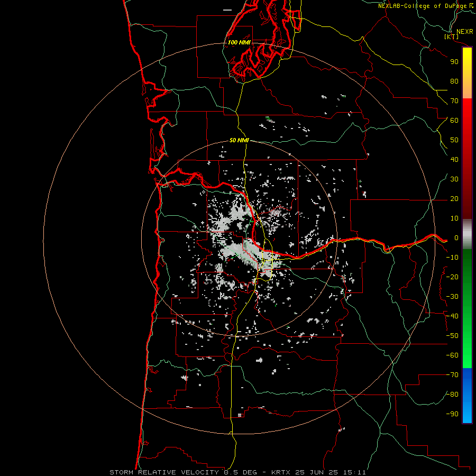Screen dimensions: 476x476
Task: Select the 80 knot scale label
Action: point(454,81)
